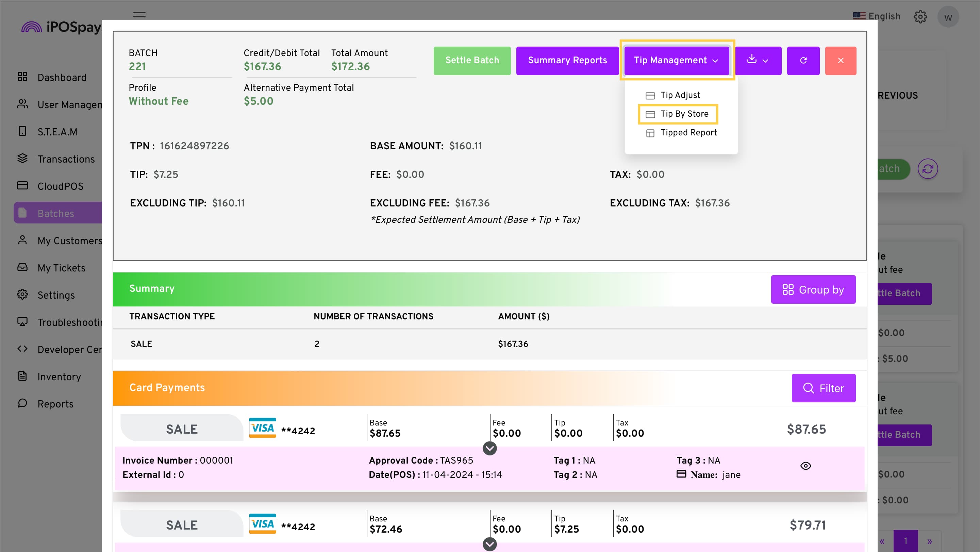The width and height of the screenshot is (980, 552).
Task: Click the SALE row in the Summary table
Action: pos(489,344)
